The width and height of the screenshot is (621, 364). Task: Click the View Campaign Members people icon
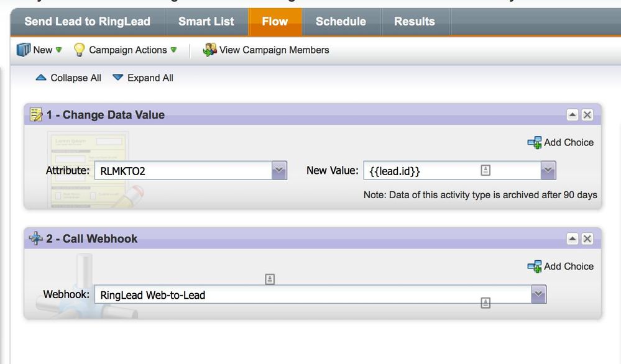209,50
